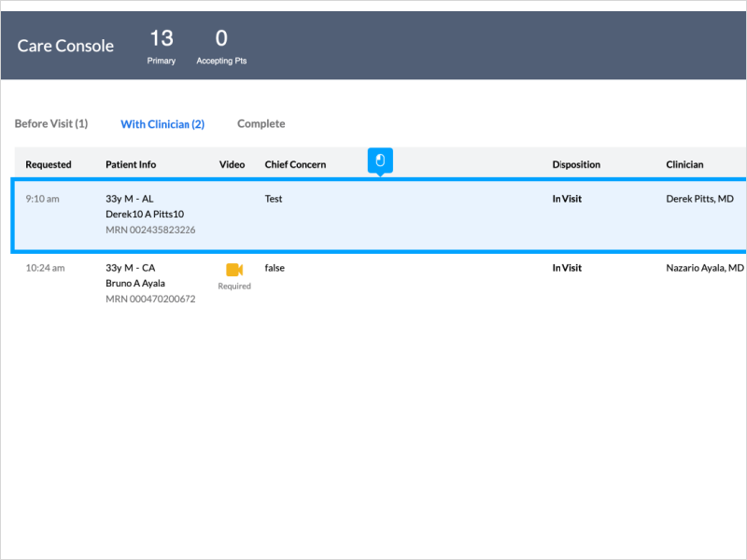Image resolution: width=747 pixels, height=560 pixels.
Task: Click the Patient Info column header
Action: [x=131, y=164]
